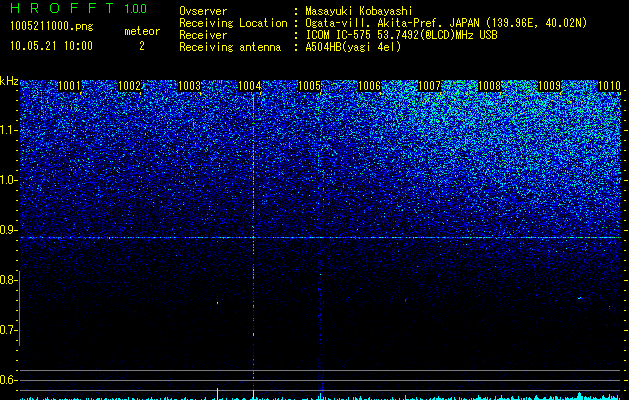Screen dimensions: 629x400
Task: Click time marker 1003
Action: pyautogui.click(x=189, y=86)
